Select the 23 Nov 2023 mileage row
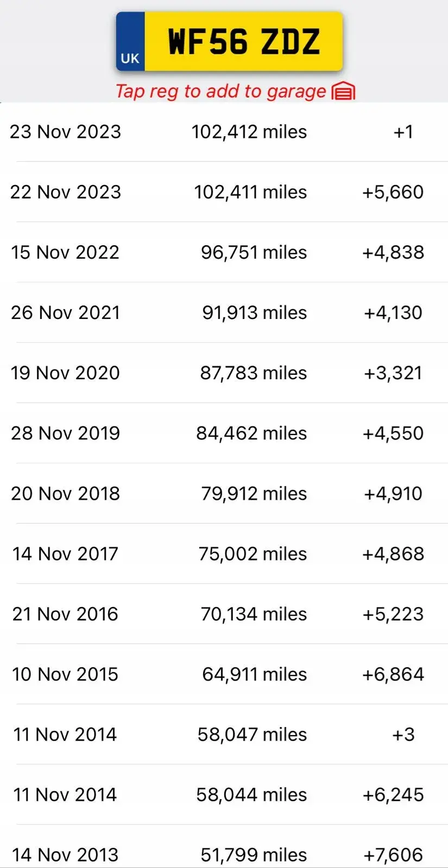 coord(224,132)
